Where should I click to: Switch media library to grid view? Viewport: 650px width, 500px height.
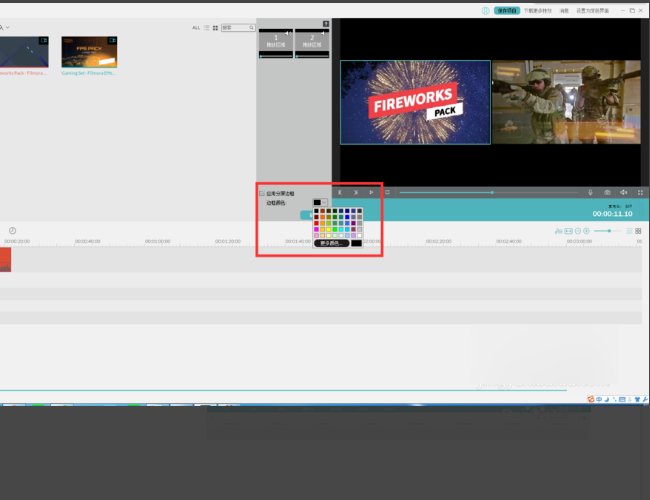(x=215, y=28)
